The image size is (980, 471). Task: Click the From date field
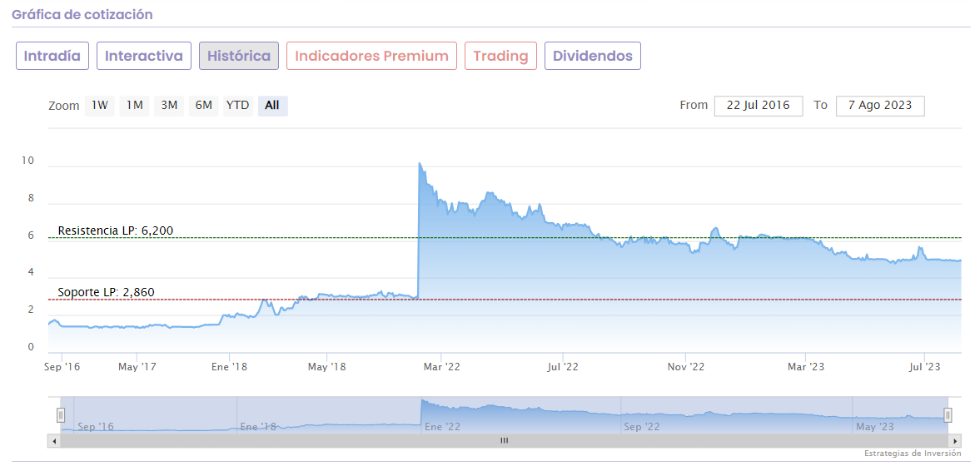[758, 106]
